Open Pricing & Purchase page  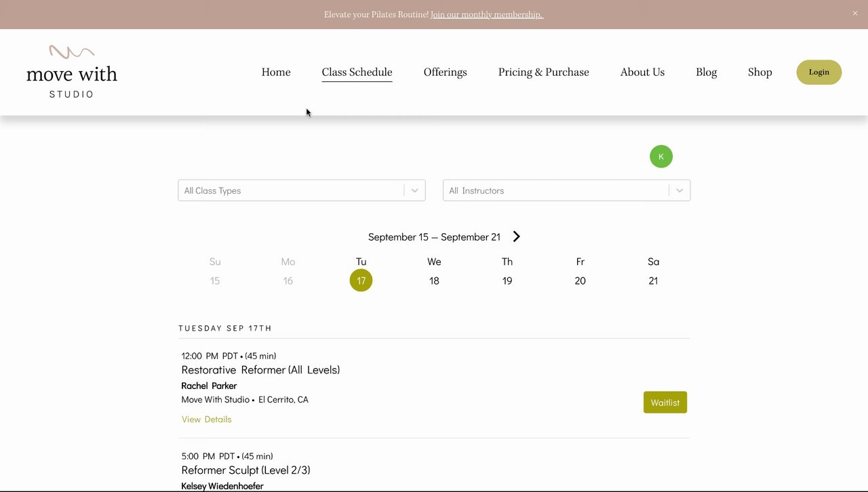coord(543,72)
